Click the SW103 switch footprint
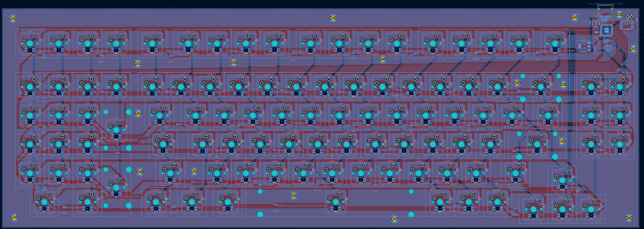The image size is (644, 229). [x=533, y=209]
